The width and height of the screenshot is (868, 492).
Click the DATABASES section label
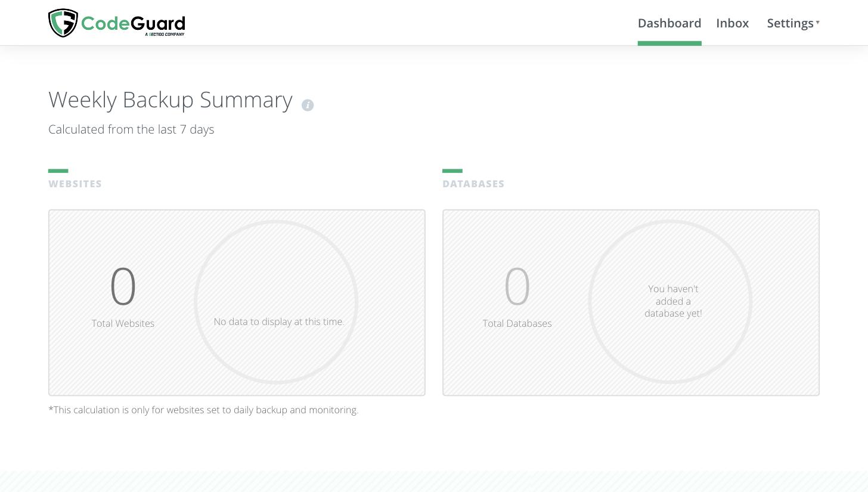coord(473,184)
